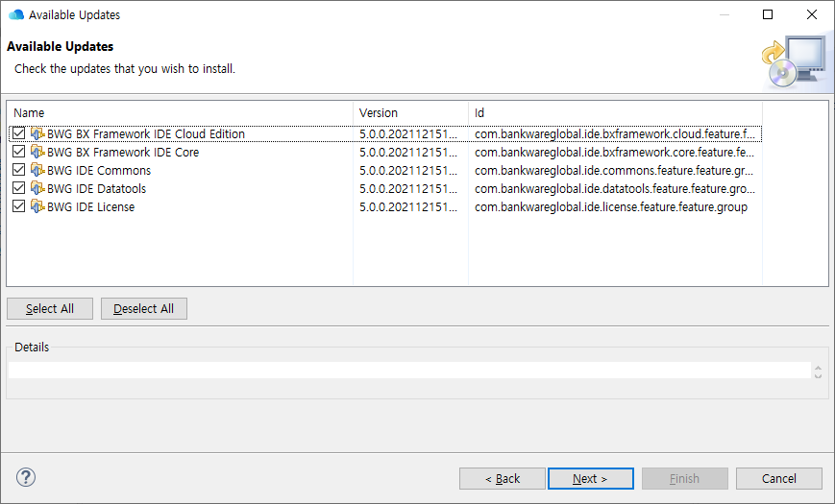Toggle the BWG IDE Commons checkbox
This screenshot has width=835, height=504.
pyautogui.click(x=19, y=171)
